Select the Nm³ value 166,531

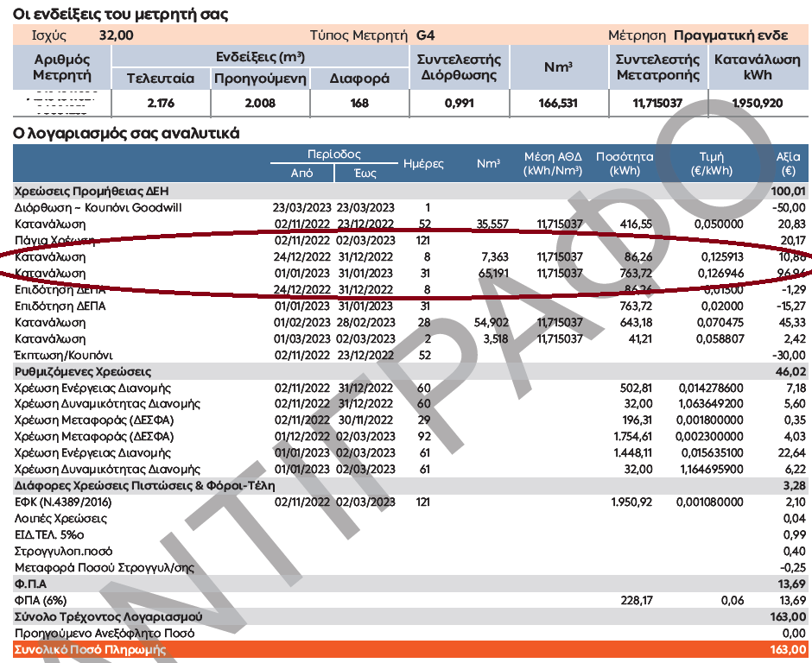point(558,103)
